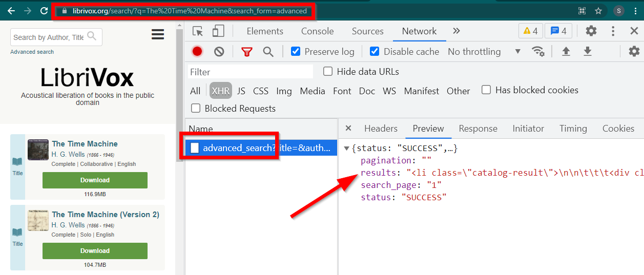Screen dimensions: 644x275
Task: Open the Initiator tab
Action: (x=528, y=129)
